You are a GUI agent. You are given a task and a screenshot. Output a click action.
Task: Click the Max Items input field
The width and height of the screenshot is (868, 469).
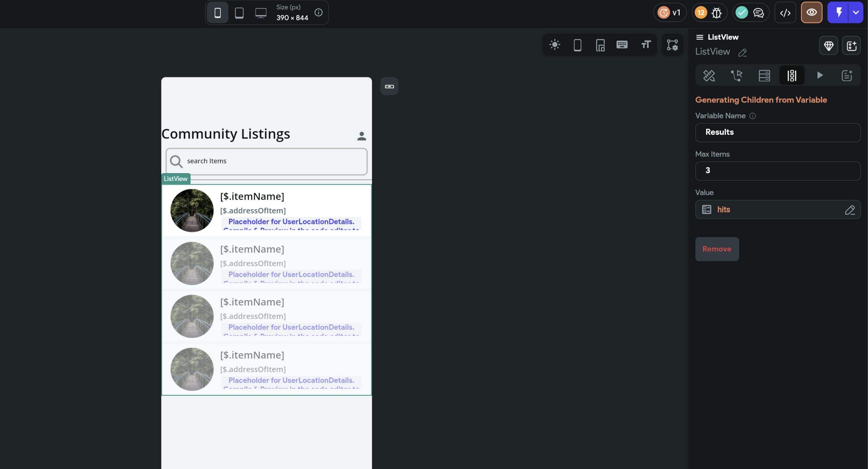[x=778, y=171]
